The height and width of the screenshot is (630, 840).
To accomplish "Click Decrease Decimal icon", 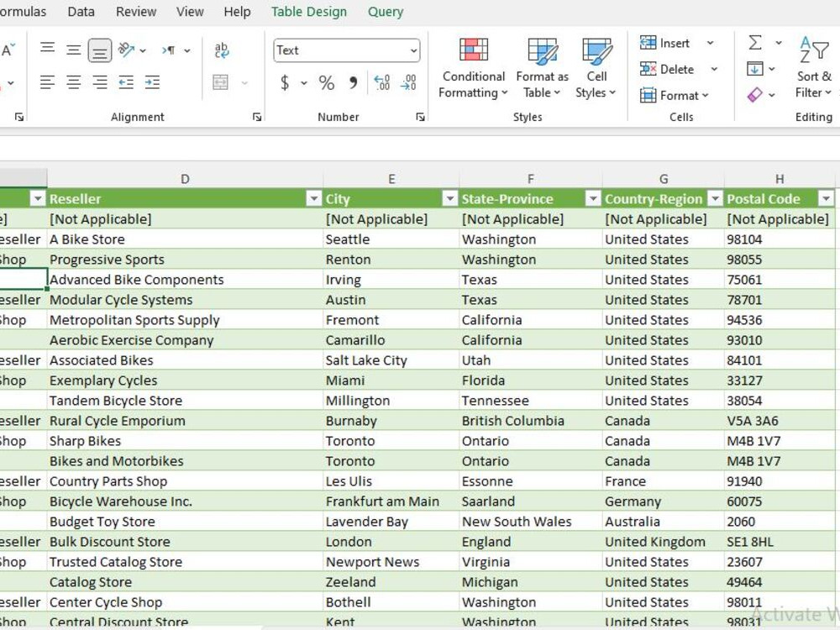I will coord(408,82).
